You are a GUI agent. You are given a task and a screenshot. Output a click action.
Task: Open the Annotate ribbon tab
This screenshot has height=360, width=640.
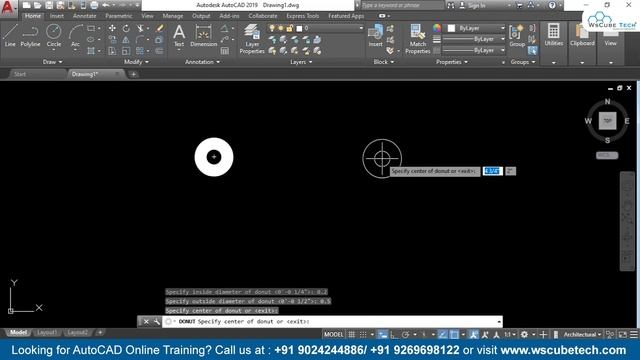coord(84,16)
